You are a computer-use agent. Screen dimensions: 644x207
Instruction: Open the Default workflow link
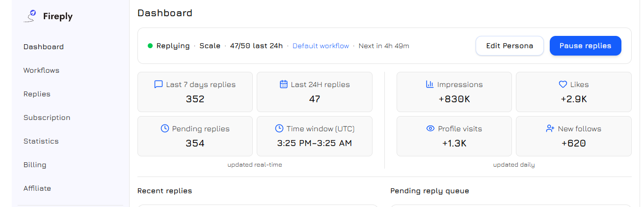[321, 46]
